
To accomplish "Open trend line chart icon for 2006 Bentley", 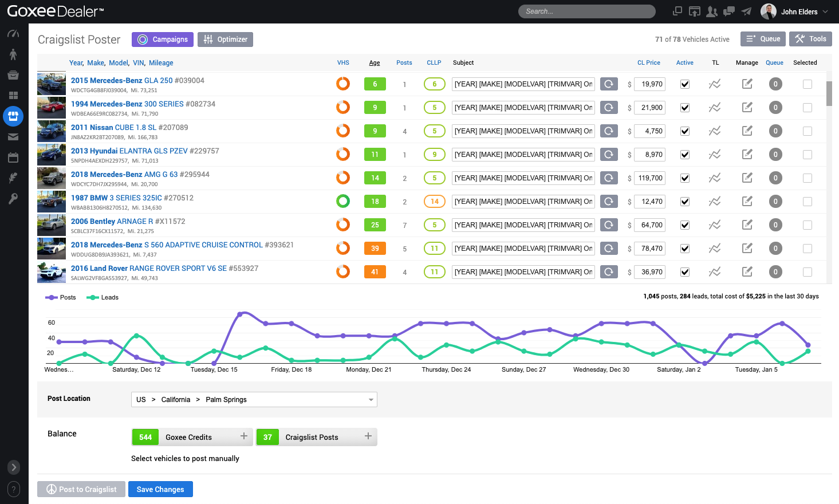I will tap(715, 225).
